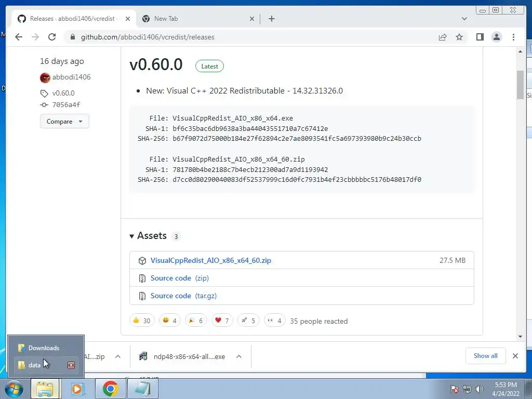The height and width of the screenshot is (399, 532).
Task: Reload the GitHub releases page
Action: (x=52, y=37)
